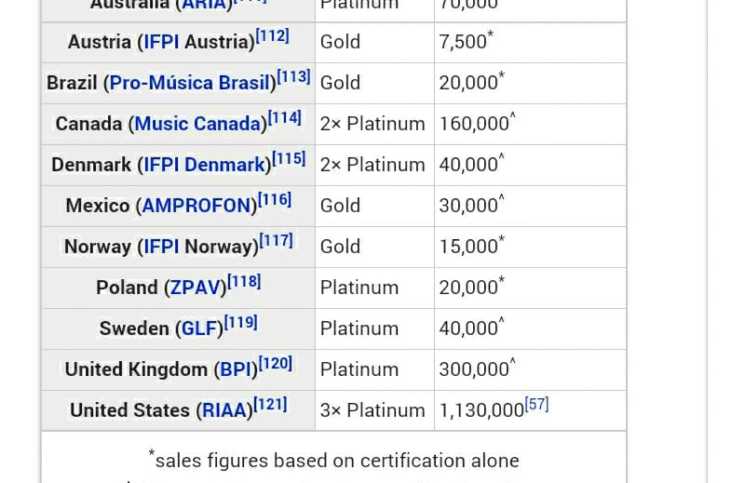The image size is (745, 483).
Task: Jump to footnote 117
Action: click(x=277, y=241)
